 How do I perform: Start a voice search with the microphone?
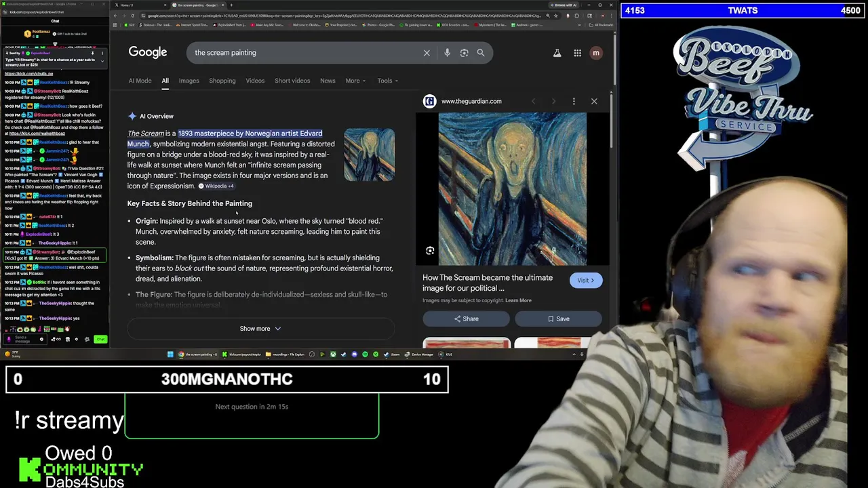(x=447, y=53)
